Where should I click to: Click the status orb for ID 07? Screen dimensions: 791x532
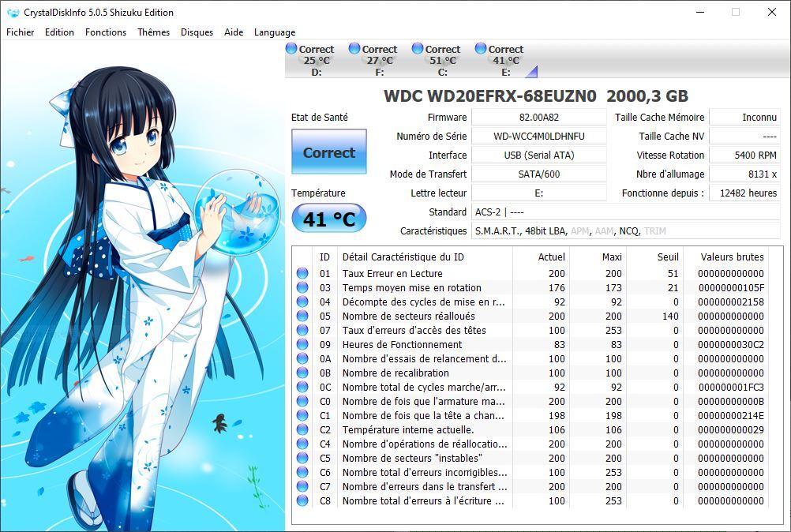click(x=302, y=330)
